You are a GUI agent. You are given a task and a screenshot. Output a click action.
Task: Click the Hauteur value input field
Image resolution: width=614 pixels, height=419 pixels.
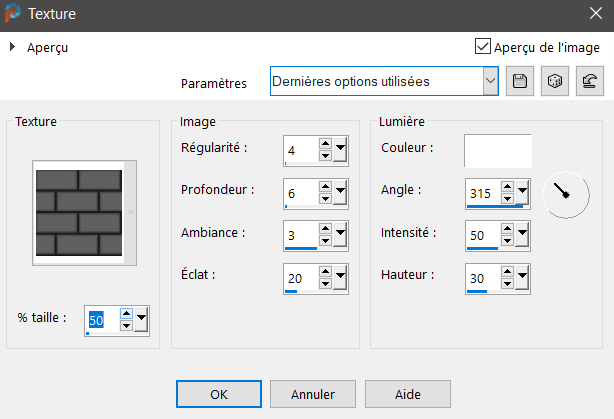click(x=481, y=277)
